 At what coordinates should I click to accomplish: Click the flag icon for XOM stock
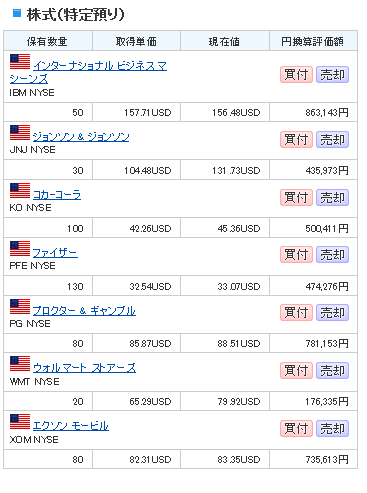[x=20, y=422]
